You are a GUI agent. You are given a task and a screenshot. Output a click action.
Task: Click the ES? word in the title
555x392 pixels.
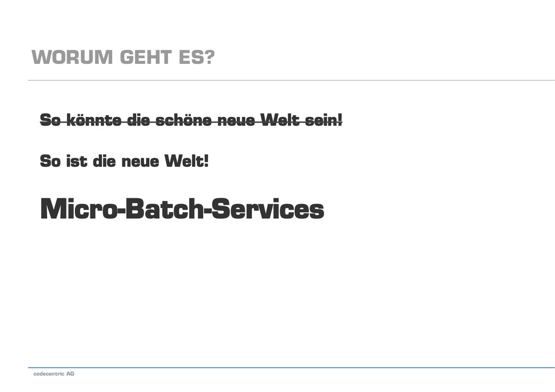click(x=197, y=57)
